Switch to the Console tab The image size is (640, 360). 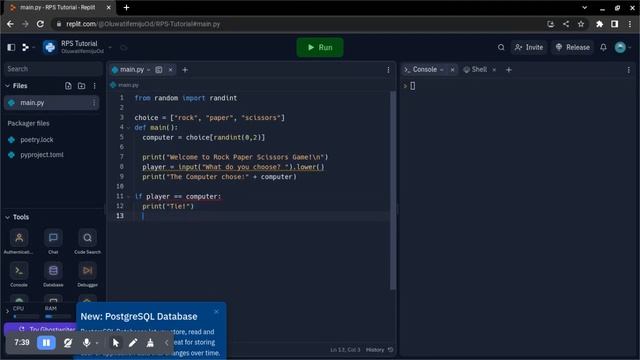click(424, 70)
